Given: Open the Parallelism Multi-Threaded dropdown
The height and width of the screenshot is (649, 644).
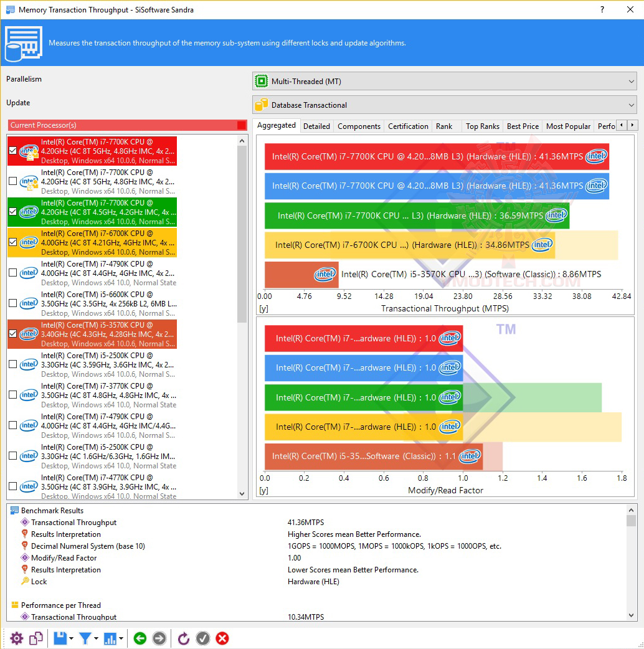Looking at the screenshot, I should [445, 81].
